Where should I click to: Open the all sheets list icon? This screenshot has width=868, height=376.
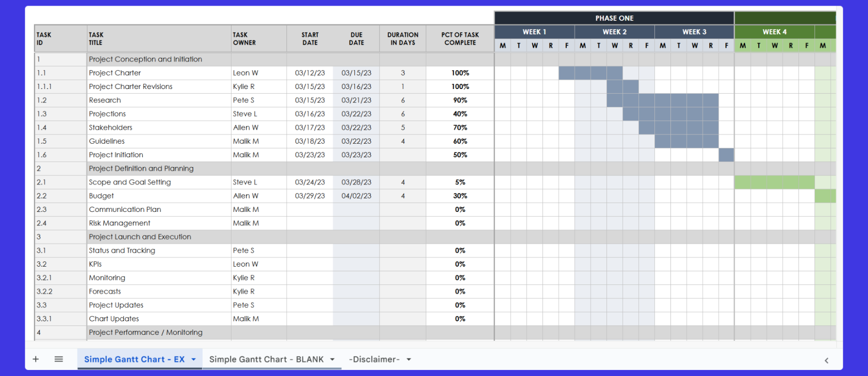(x=59, y=359)
